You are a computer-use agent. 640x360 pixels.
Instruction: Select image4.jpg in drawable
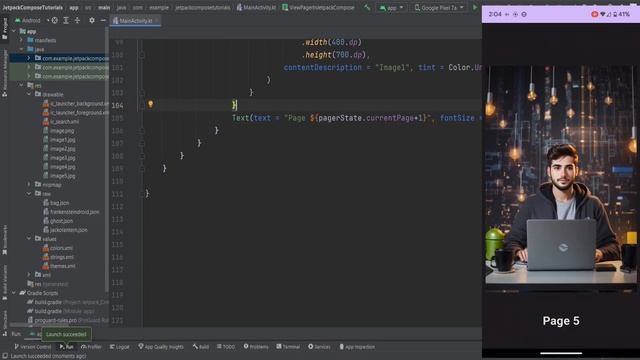[x=59, y=167]
